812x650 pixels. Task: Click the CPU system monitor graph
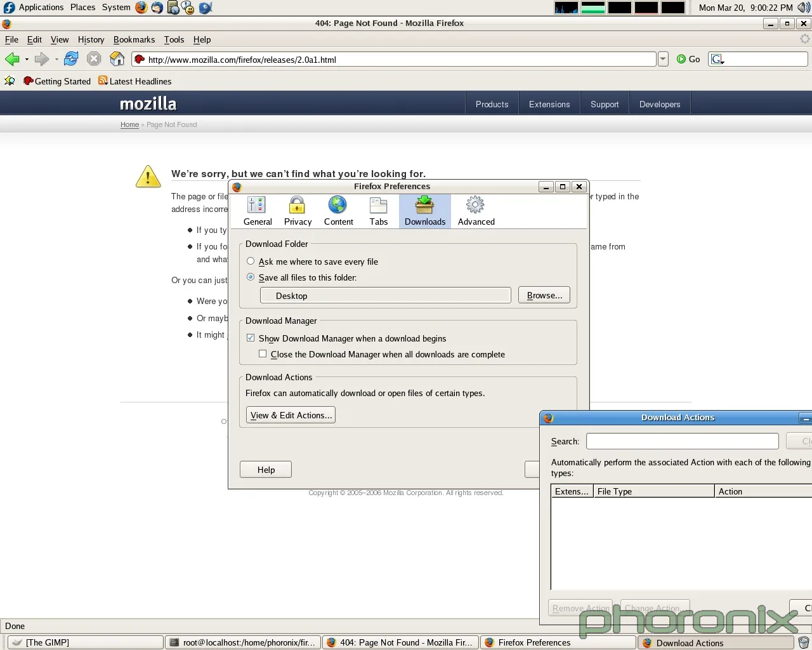click(x=566, y=8)
